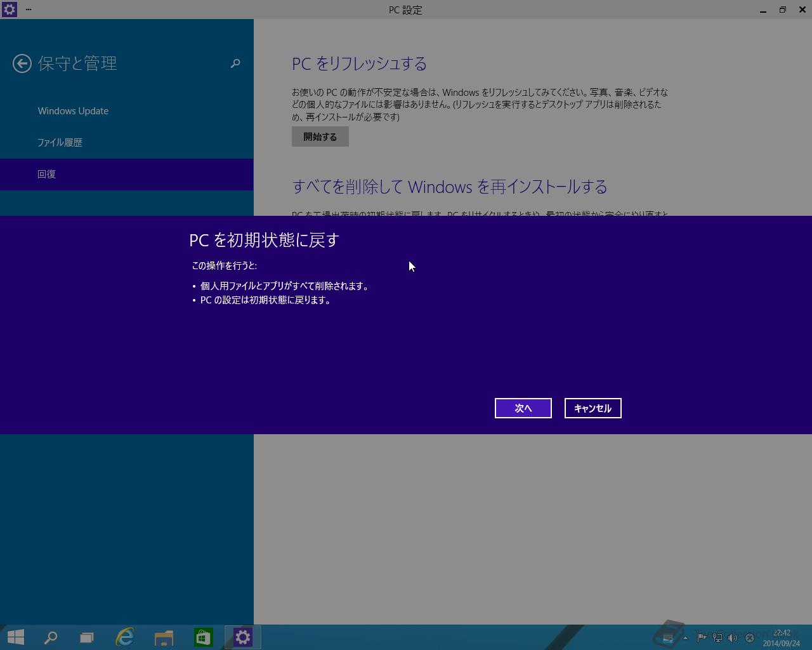Click dialog title PC を初期状態に戻す
Image resolution: width=812 pixels, height=650 pixels.
pos(265,240)
